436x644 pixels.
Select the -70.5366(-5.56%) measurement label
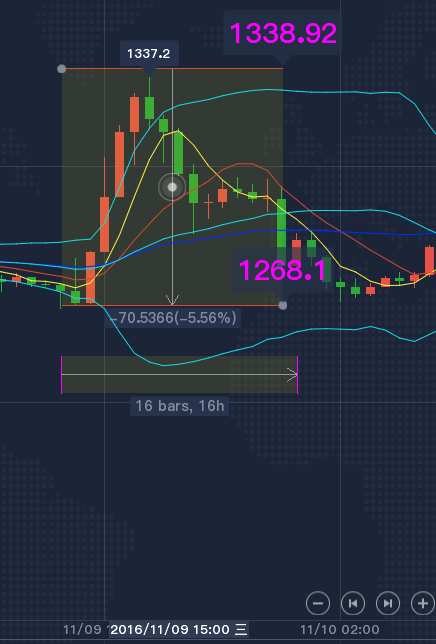point(172,318)
